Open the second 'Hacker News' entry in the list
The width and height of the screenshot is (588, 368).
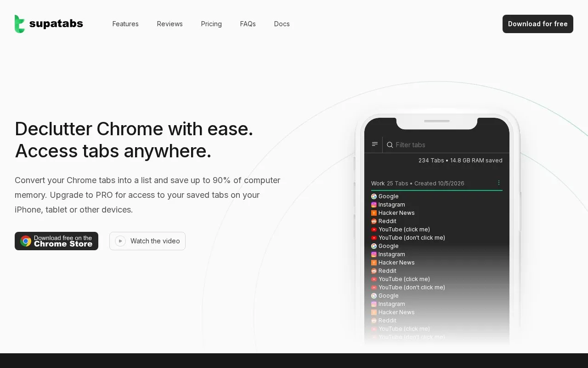(x=393, y=263)
